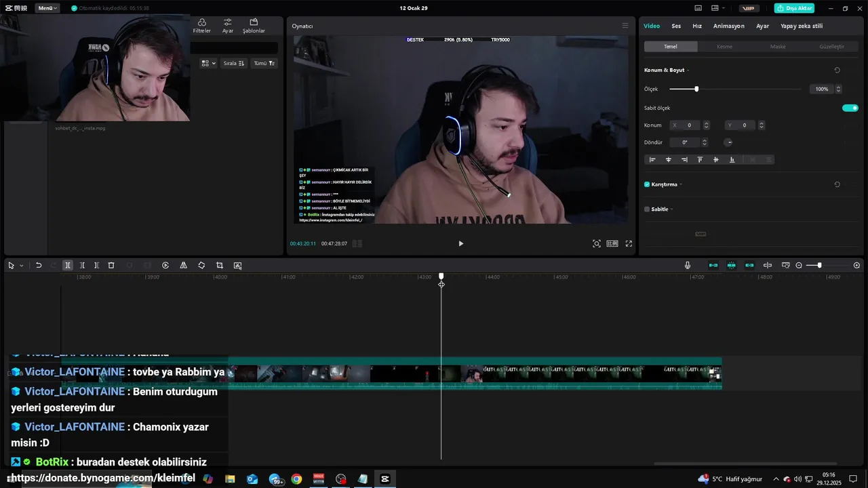Open the Şablonlar panel

(x=254, y=26)
